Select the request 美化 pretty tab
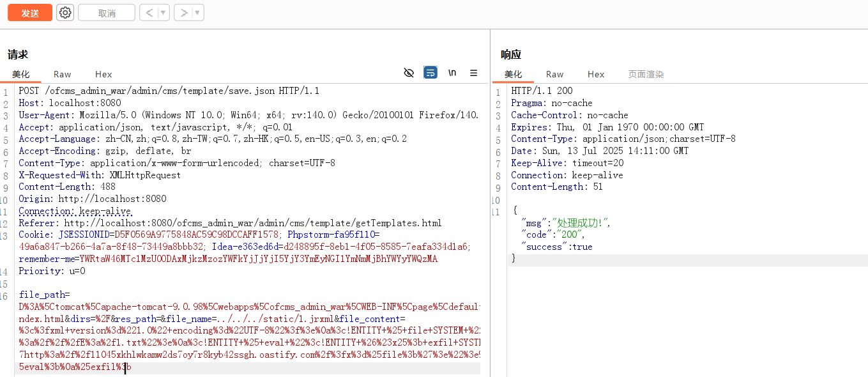Viewport: 868px width, 377px height. [x=21, y=74]
